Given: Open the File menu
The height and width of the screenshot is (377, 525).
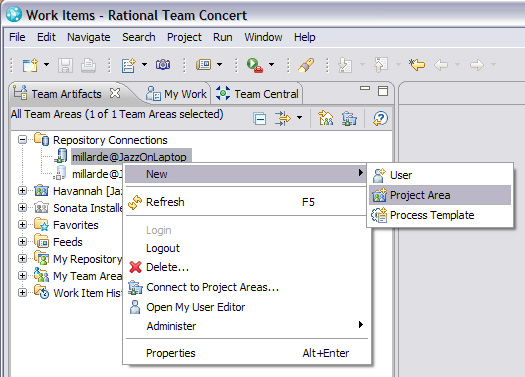Looking at the screenshot, I should click(17, 37).
